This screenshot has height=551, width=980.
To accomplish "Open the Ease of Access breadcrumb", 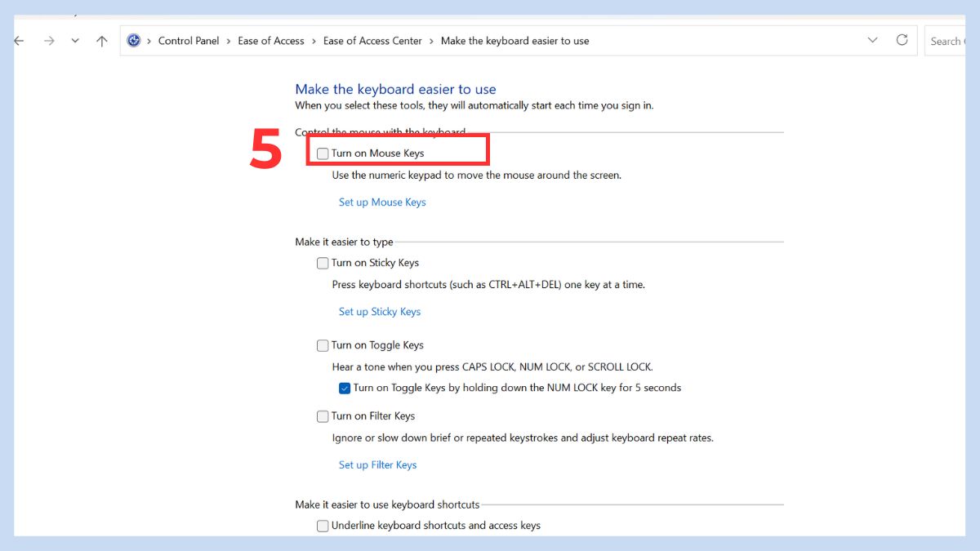I will [271, 41].
